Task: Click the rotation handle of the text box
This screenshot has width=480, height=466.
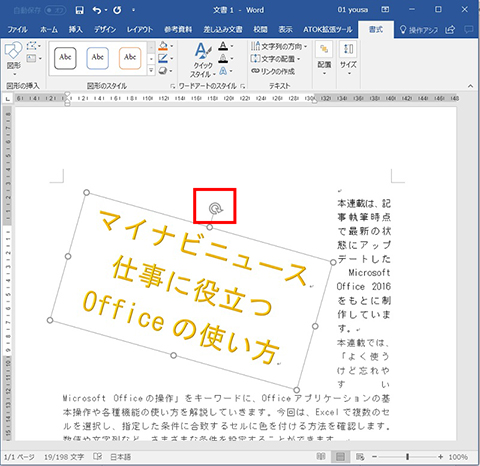Action: click(x=215, y=209)
